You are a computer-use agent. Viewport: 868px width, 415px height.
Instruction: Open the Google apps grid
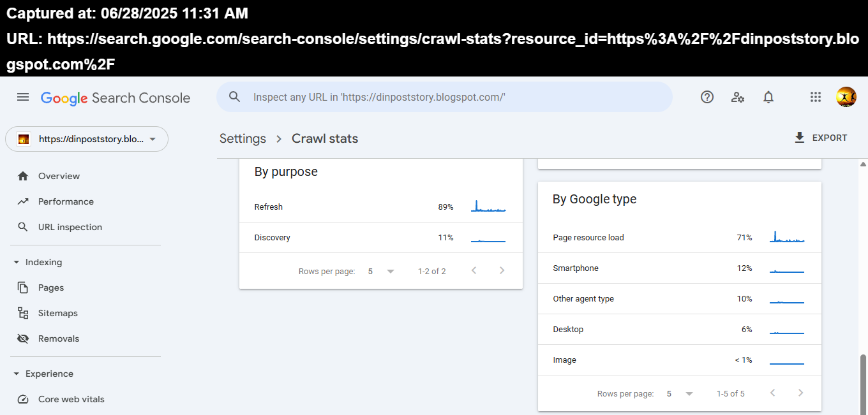[816, 97]
